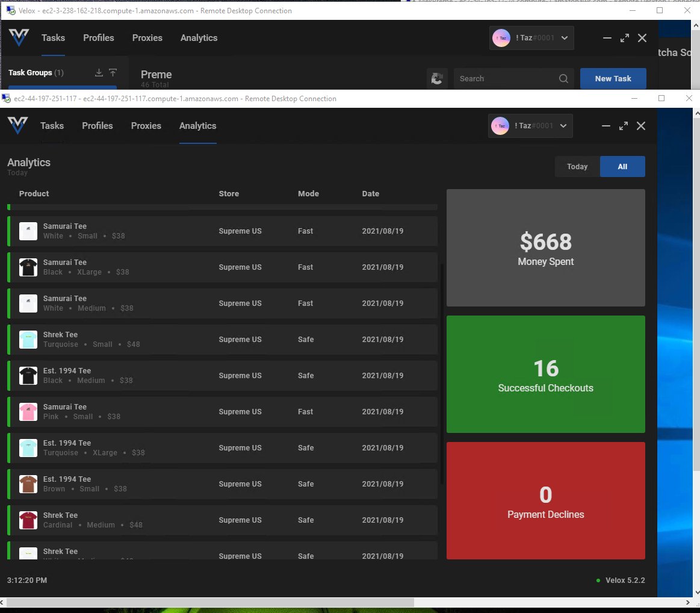Click Taz avatar in back Velox window

(501, 38)
